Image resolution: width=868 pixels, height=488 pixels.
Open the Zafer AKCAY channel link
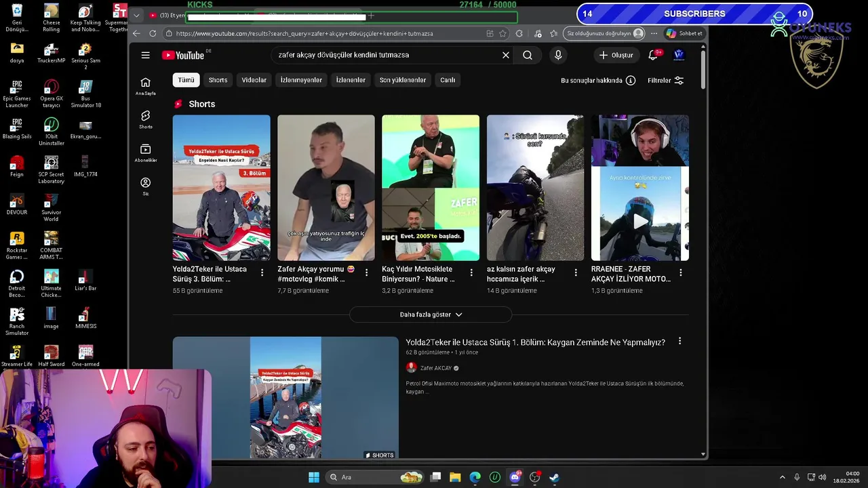[436, 368]
